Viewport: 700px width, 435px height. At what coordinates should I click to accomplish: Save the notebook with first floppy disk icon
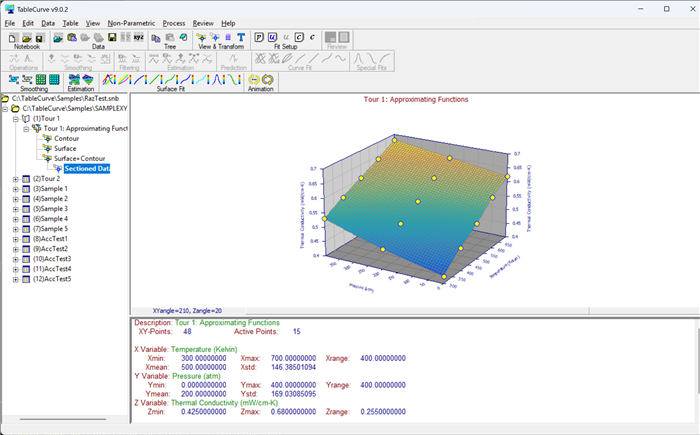click(x=39, y=38)
